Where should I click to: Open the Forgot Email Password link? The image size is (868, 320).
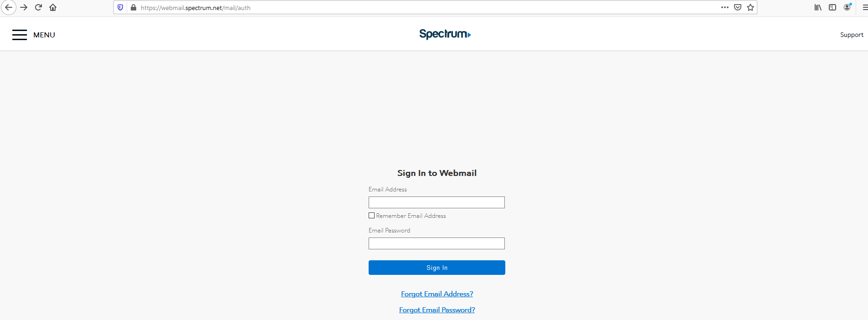tap(436, 310)
